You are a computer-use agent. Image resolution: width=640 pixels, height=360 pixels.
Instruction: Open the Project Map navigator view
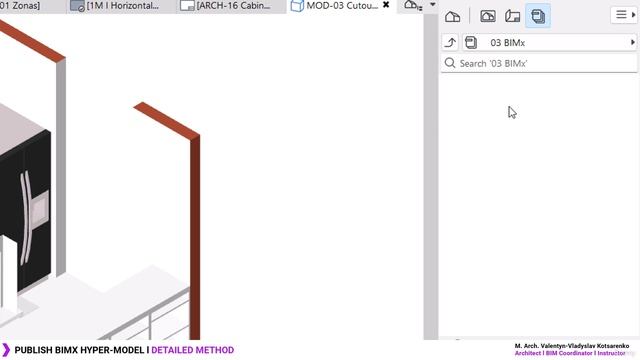pos(453,16)
